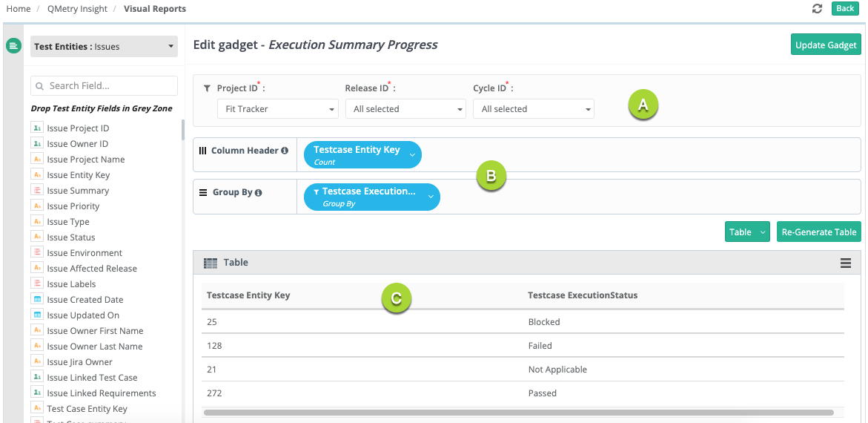The image size is (868, 423).
Task: Click the Re-Generate Table button
Action: 818,232
